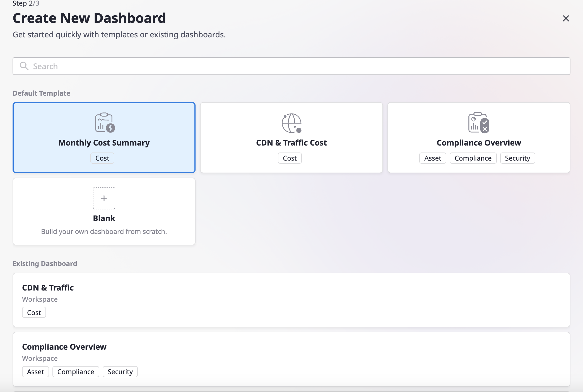Click the Blank template plus icon
Screen dimensions: 583x392
click(x=104, y=198)
